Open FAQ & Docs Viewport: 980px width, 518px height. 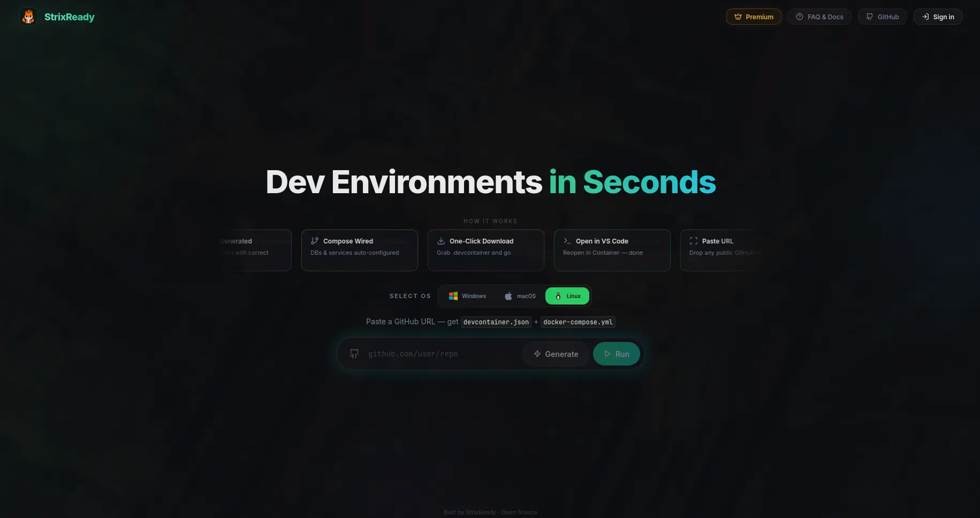click(x=820, y=17)
